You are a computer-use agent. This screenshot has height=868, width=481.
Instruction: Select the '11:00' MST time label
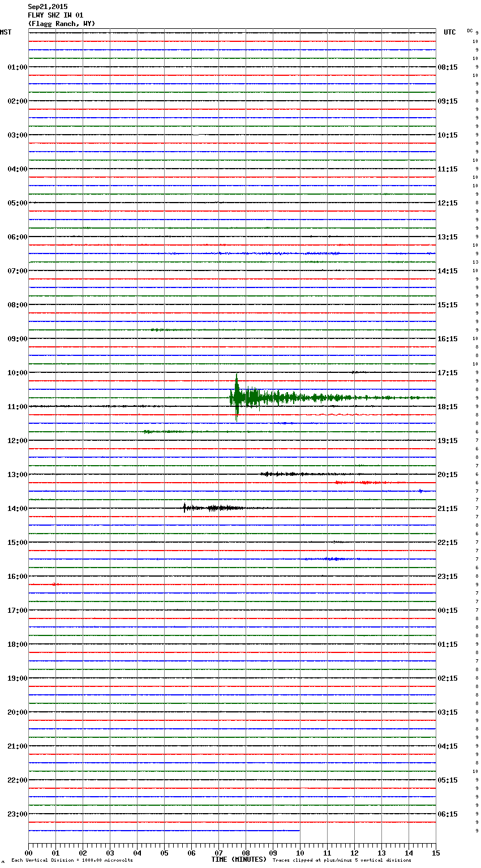(18, 407)
